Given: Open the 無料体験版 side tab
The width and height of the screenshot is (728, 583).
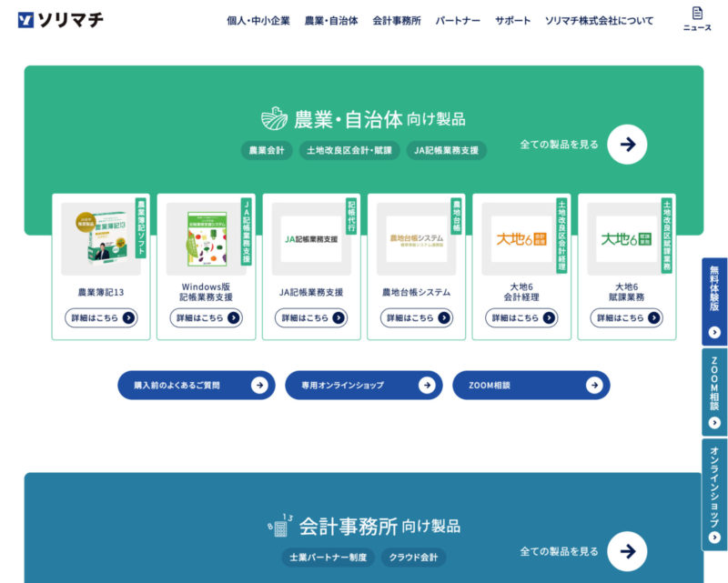Looking at the screenshot, I should [714, 301].
